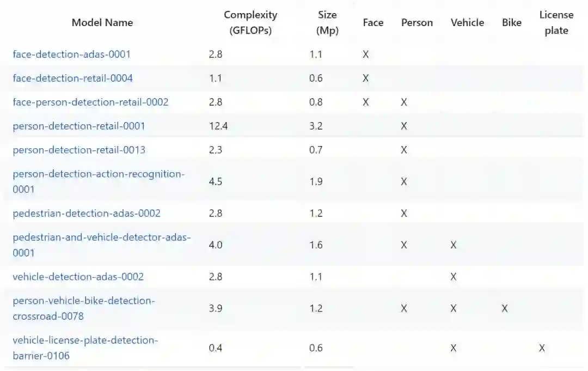Click the X mark in the Bike column

505,309
